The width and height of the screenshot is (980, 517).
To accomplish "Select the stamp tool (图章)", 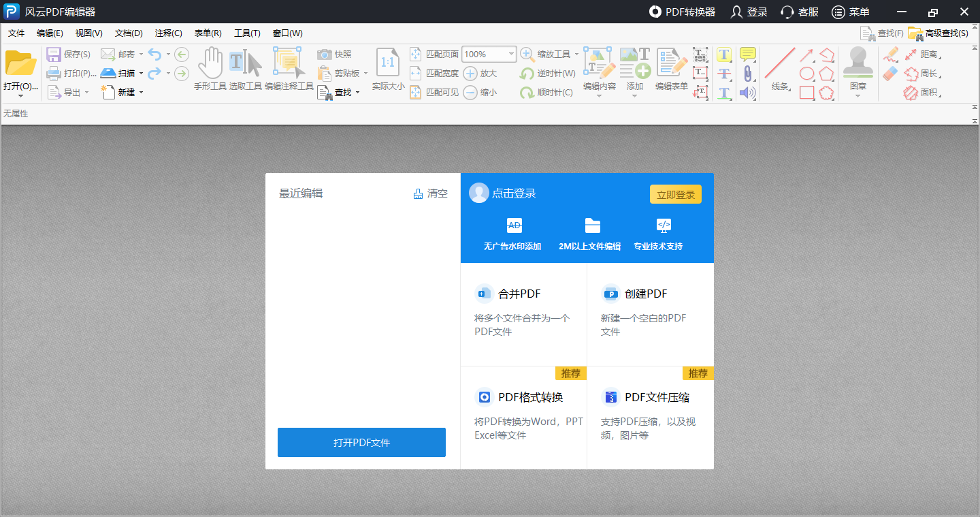I will click(857, 65).
